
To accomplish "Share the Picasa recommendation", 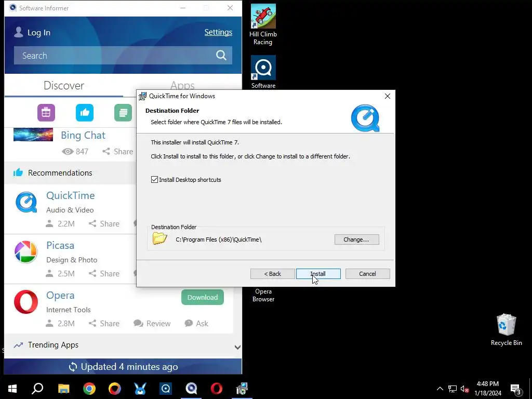I will 104,273.
